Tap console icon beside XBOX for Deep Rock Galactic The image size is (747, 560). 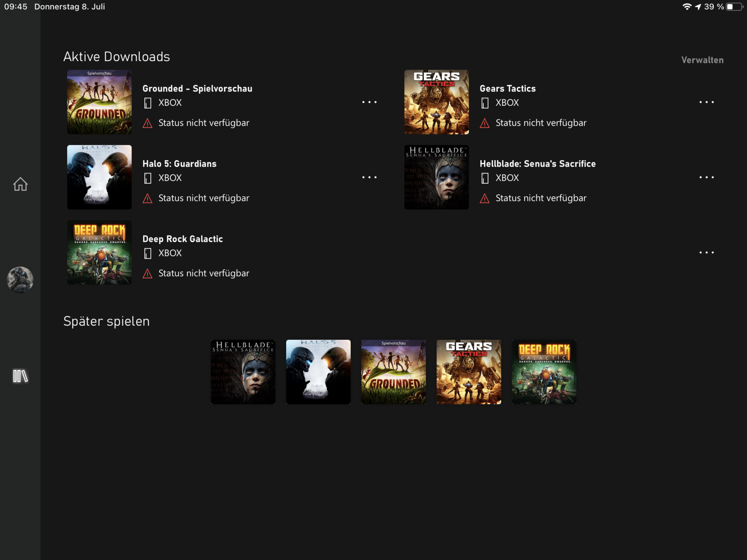(x=148, y=253)
